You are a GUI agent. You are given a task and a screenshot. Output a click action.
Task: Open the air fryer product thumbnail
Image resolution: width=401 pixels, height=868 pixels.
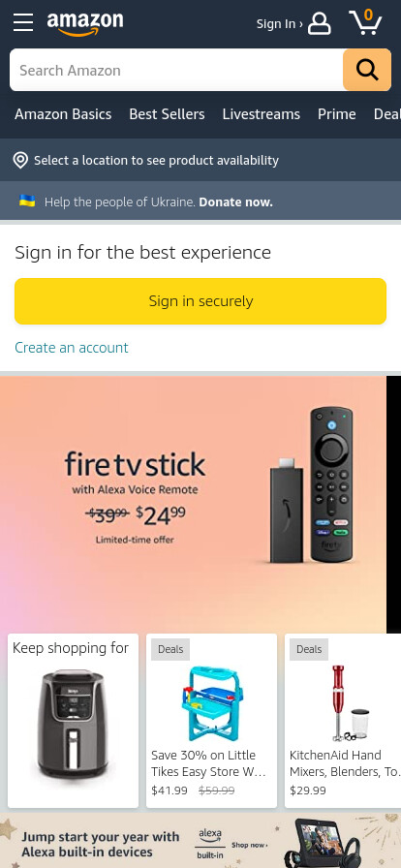73,725
